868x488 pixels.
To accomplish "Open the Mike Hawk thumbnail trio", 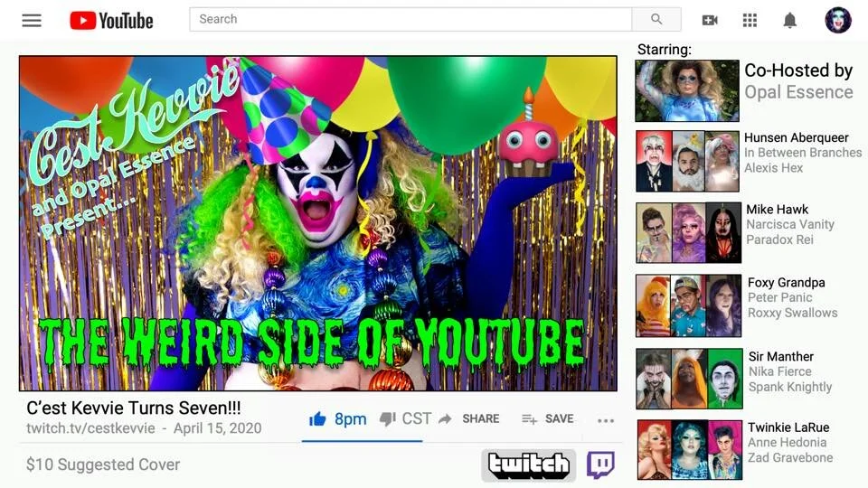I will [x=688, y=232].
